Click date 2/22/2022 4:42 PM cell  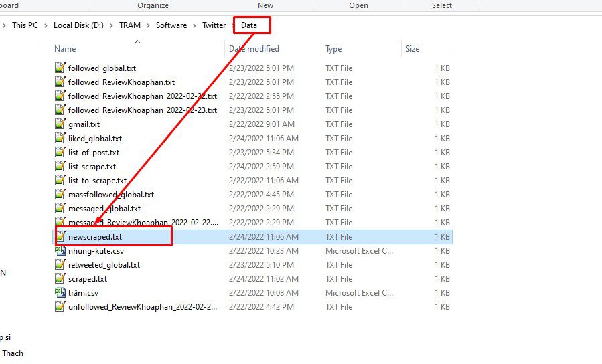click(x=261, y=307)
